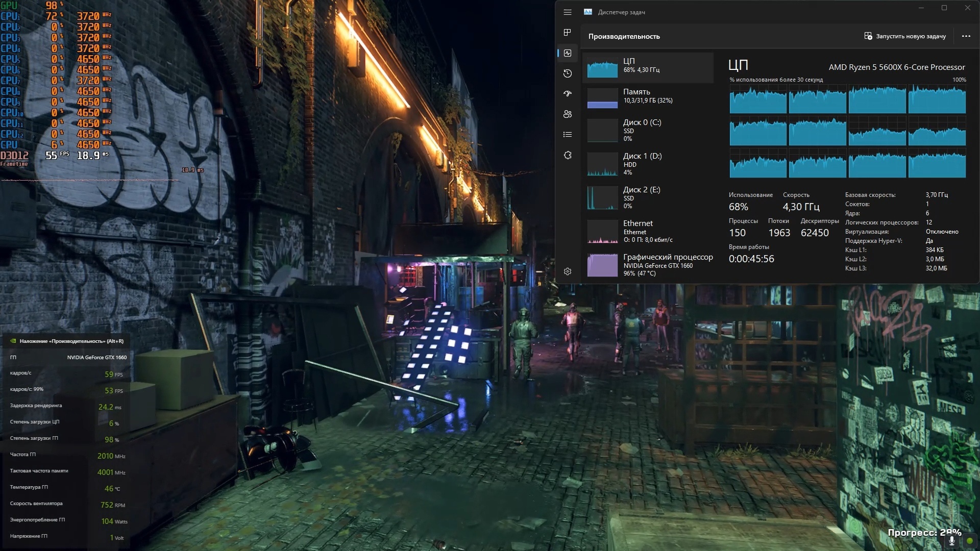Image resolution: width=980 pixels, height=551 pixels.
Task: Select Диск 2 (E:) SSD entry
Action: 648,197
